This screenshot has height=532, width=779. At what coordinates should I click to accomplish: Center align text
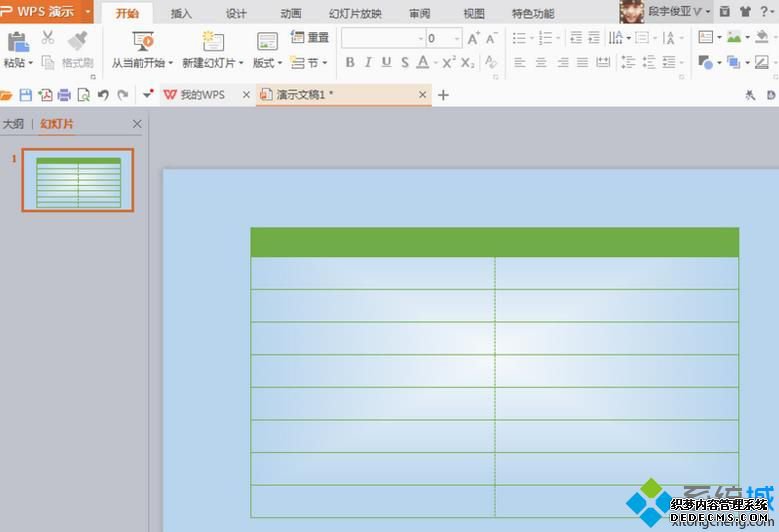coord(541,63)
